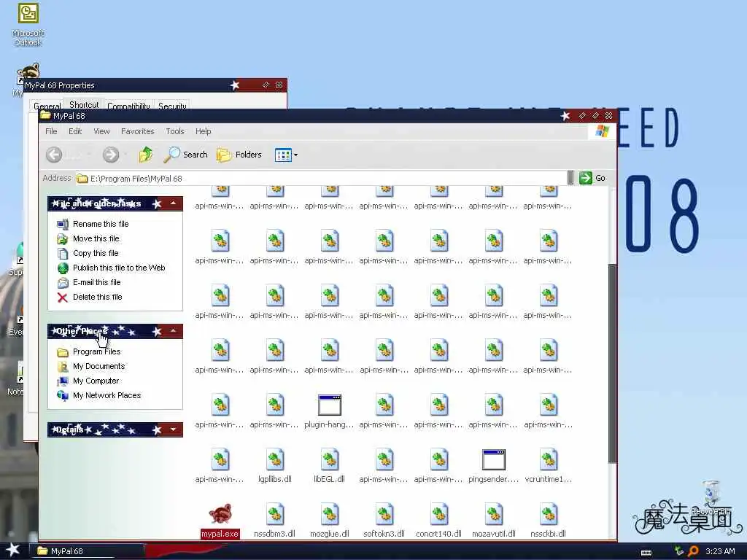Expand the Details panel

(x=174, y=429)
